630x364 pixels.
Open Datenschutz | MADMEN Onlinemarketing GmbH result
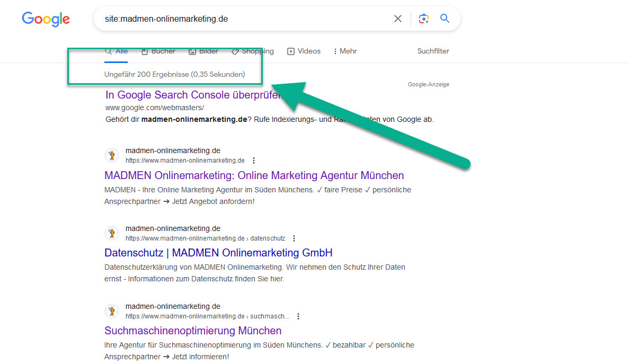218,253
